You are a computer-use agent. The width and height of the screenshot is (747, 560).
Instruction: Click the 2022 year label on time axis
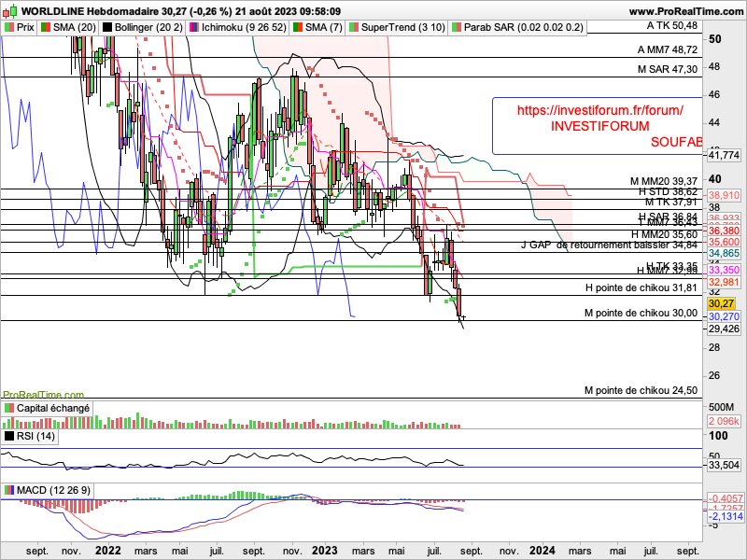[x=107, y=551]
